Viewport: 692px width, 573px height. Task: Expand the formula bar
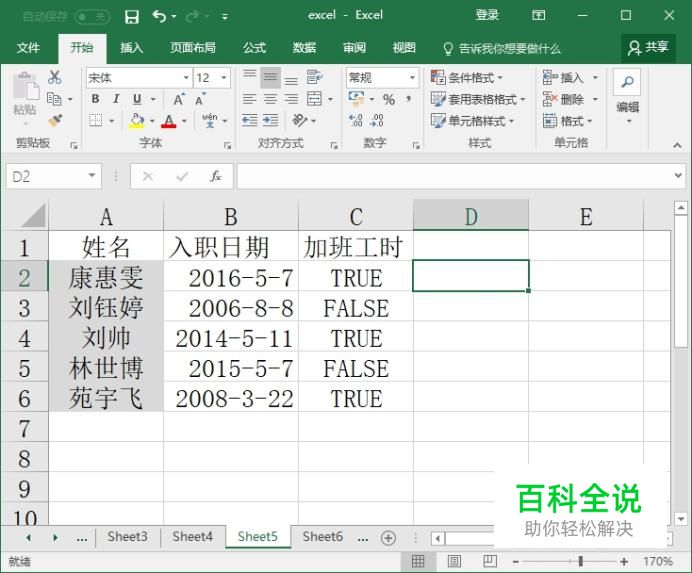coord(678,176)
